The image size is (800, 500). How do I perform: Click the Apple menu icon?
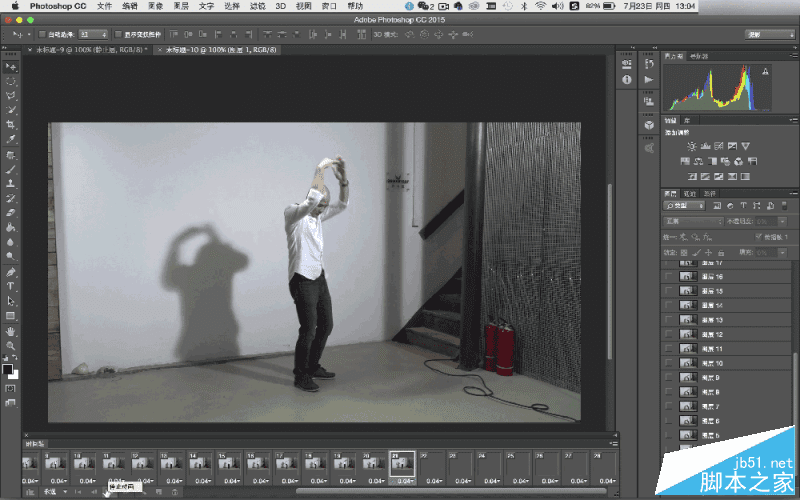tap(15, 6)
